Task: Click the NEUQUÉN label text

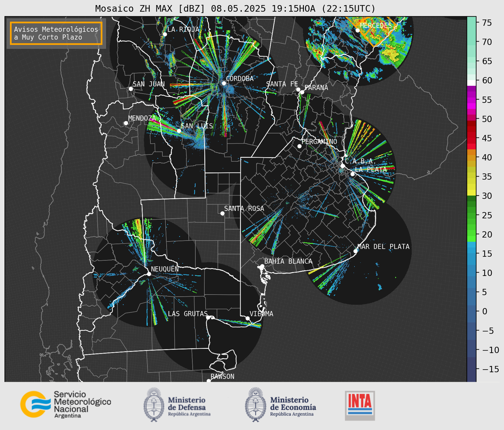Action: pos(165,269)
